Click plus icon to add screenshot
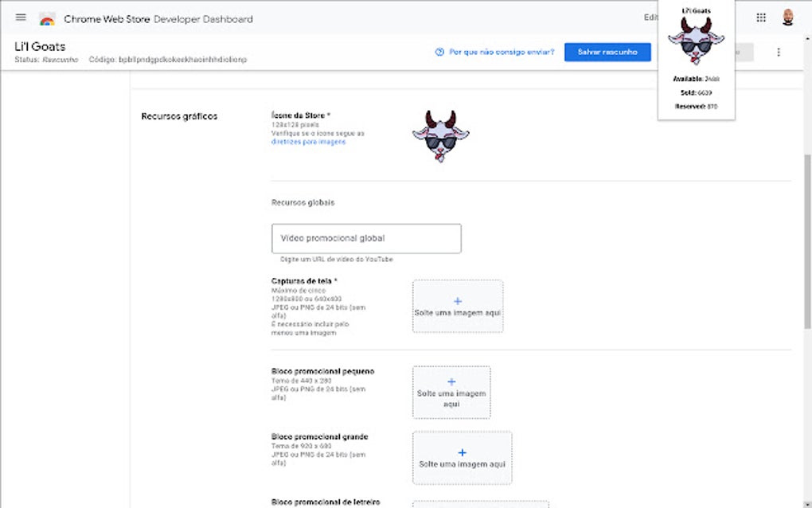The image size is (812, 508). point(458,301)
